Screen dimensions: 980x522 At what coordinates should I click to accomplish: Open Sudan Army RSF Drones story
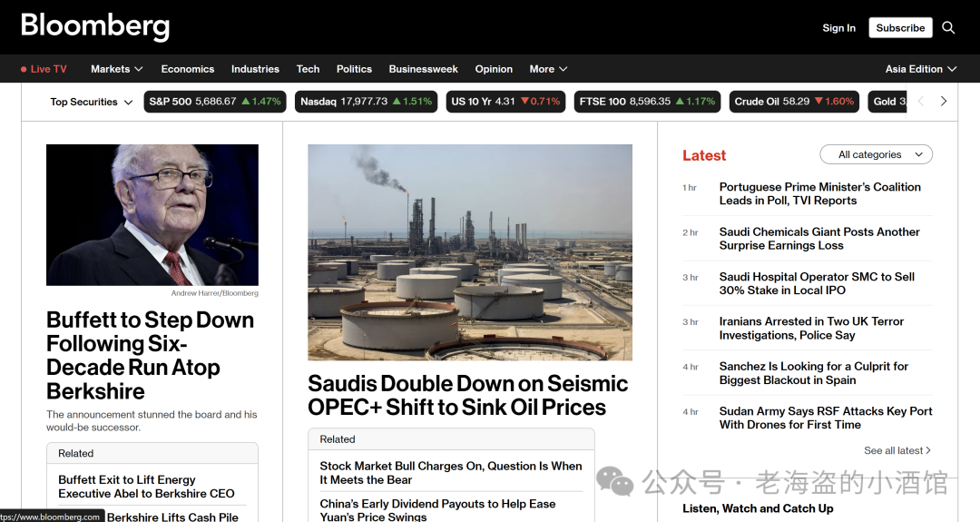tap(826, 418)
